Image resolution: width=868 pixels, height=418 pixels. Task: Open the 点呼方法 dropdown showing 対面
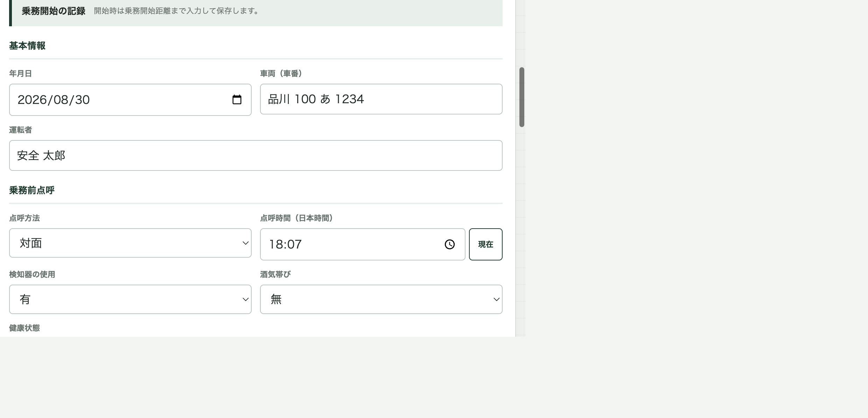pyautogui.click(x=130, y=243)
